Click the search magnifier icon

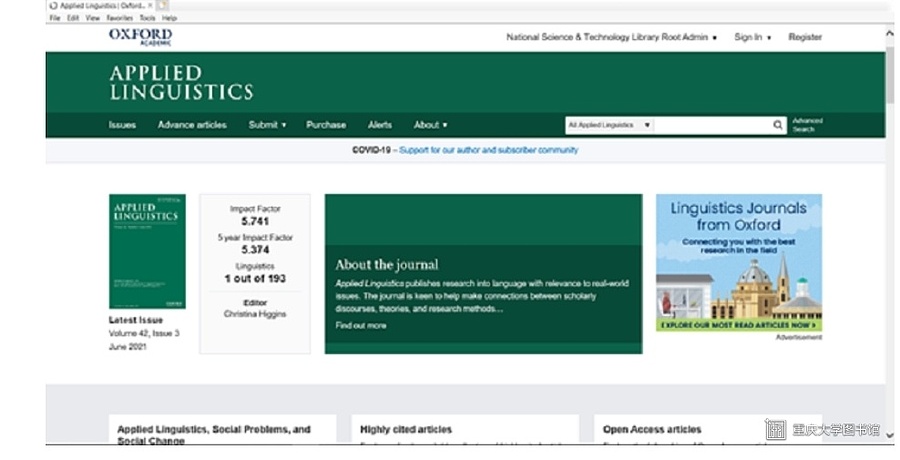coord(777,125)
